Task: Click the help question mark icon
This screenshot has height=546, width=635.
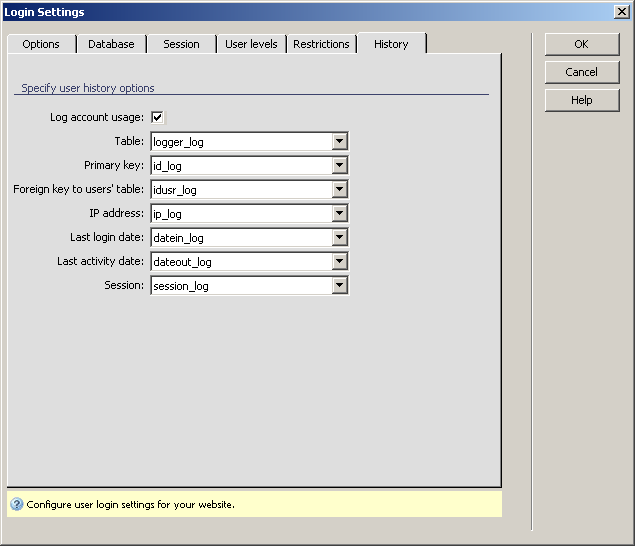Action: pos(17,504)
